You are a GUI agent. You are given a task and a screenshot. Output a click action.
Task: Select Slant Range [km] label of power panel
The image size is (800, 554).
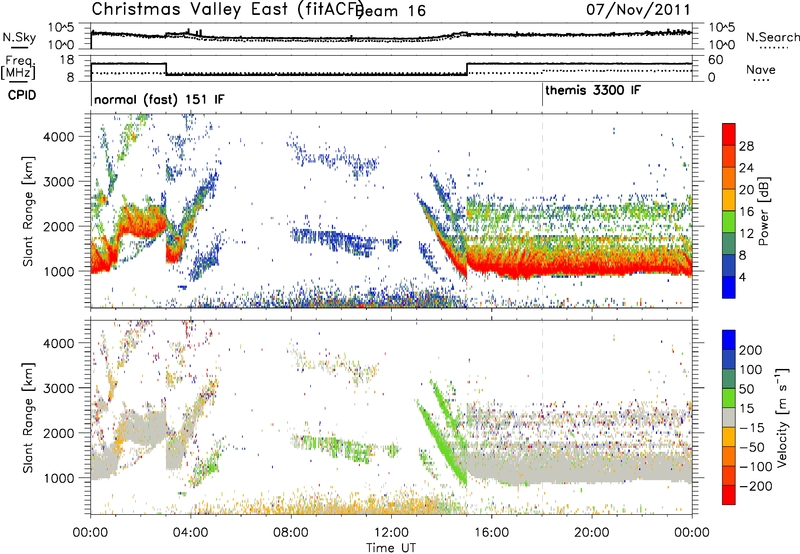(x=28, y=211)
